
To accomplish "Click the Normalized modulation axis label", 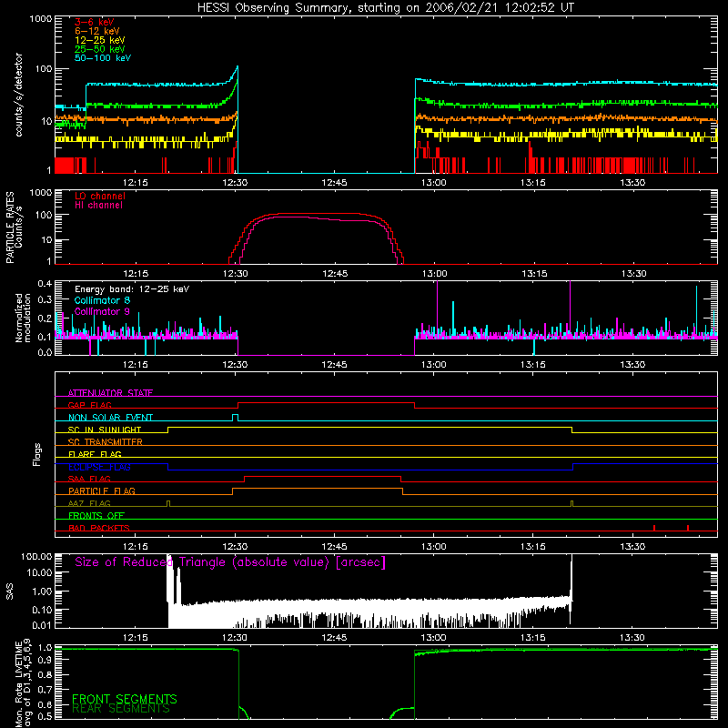I will [24, 318].
